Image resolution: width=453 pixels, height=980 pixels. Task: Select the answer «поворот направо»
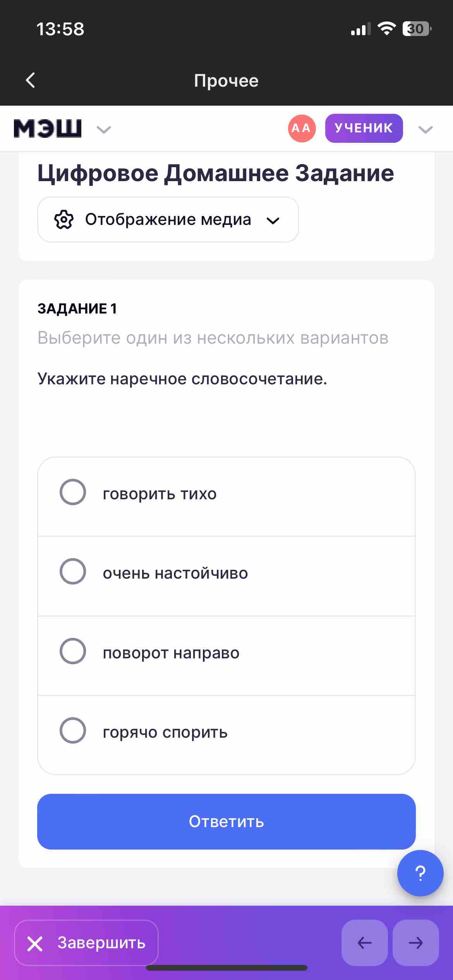(x=226, y=656)
